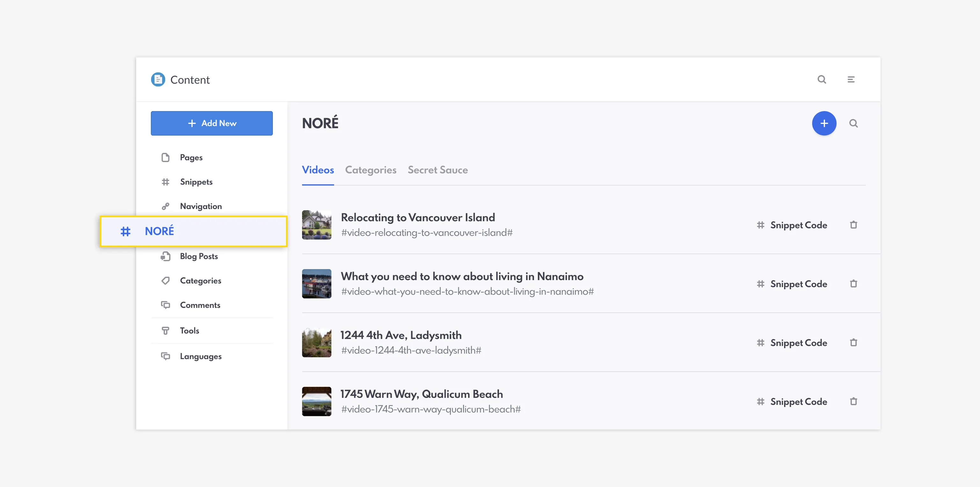Open Languages in the sidebar
The width and height of the screenshot is (980, 487).
click(x=201, y=356)
